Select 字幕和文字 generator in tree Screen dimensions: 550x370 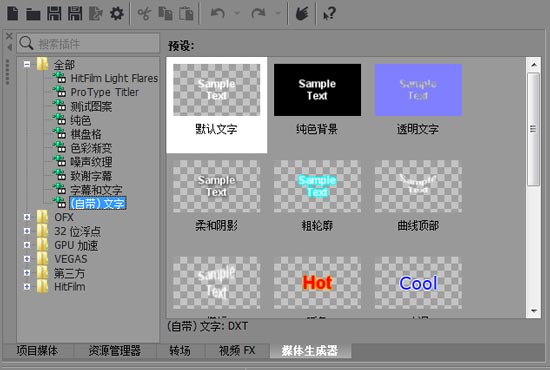pos(96,190)
